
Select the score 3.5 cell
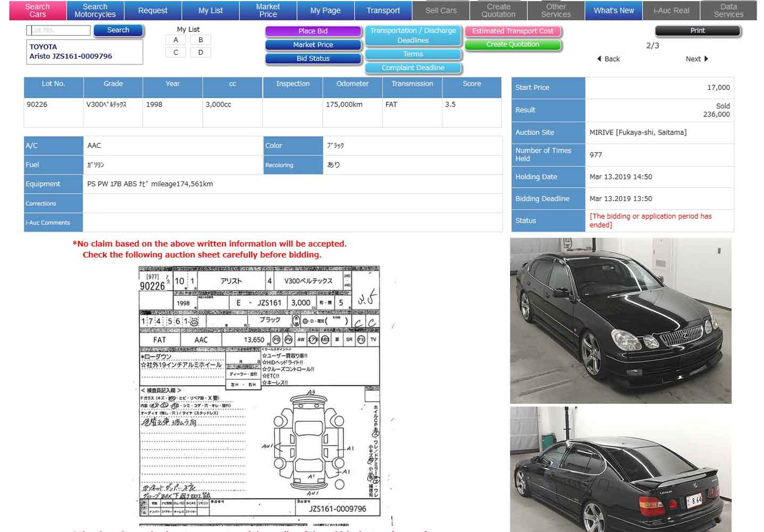coord(472,112)
